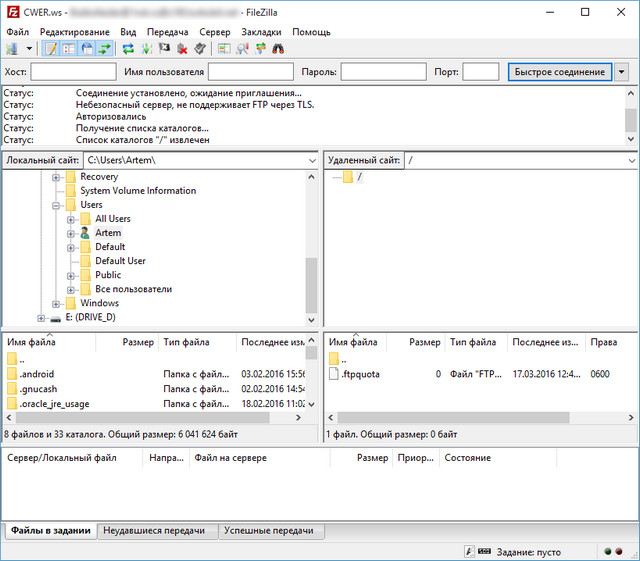Expand the Windows folder tree node

57,303
